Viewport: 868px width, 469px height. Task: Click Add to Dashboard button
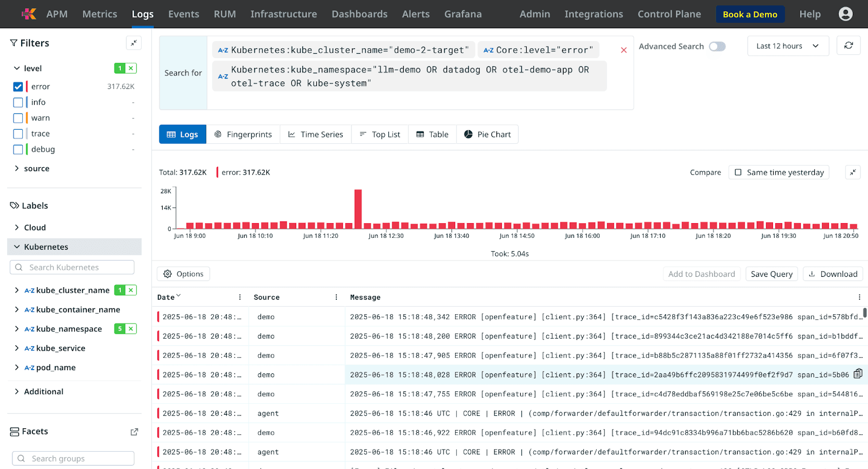tap(701, 274)
